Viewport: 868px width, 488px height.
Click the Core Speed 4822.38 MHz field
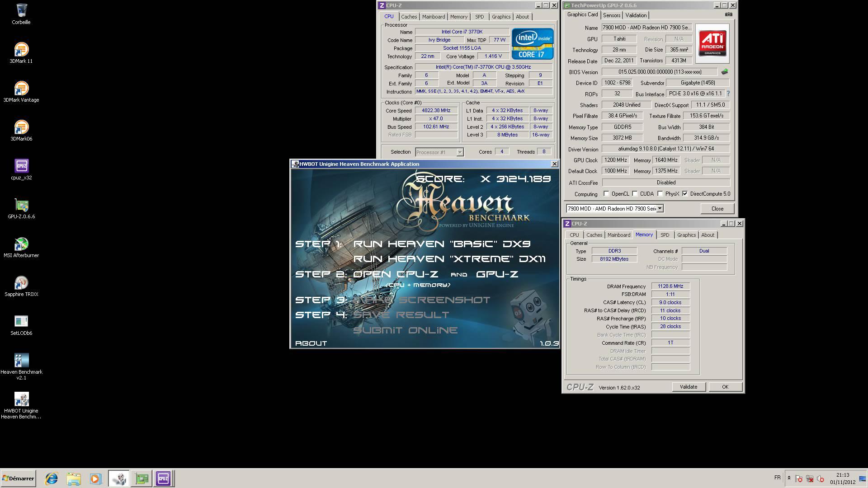436,110
